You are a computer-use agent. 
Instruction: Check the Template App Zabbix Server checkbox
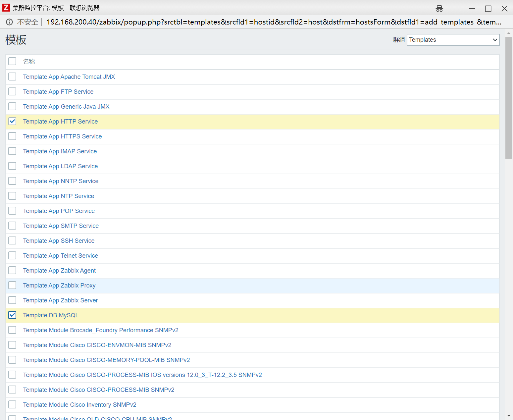(12, 300)
